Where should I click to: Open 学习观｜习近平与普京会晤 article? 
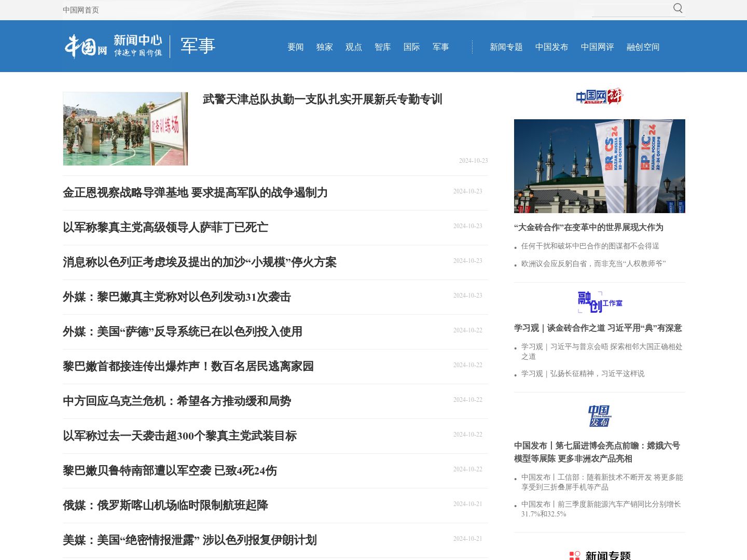[602, 352]
